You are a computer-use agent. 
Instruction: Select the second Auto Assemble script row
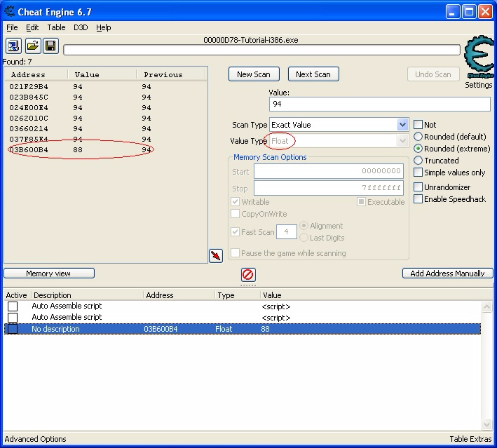click(x=242, y=317)
